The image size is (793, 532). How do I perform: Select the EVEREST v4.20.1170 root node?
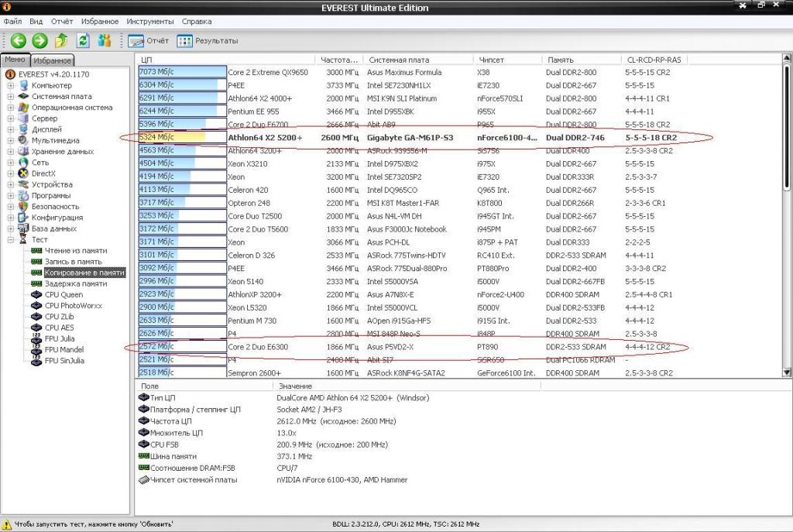pyautogui.click(x=53, y=74)
